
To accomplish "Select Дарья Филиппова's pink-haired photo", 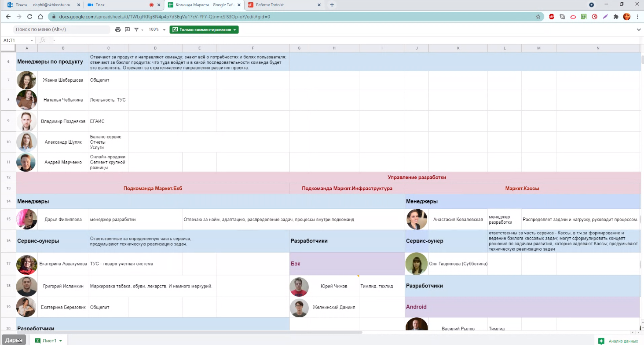I will pyautogui.click(x=26, y=219).
